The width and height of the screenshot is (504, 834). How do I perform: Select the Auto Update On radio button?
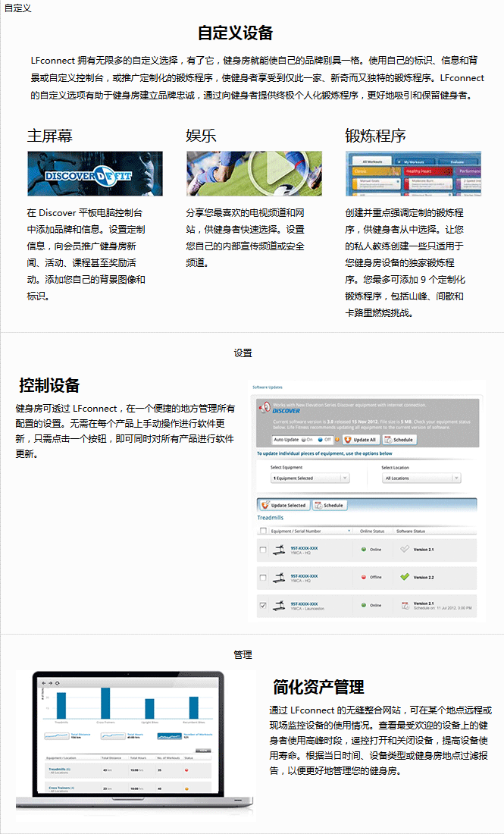tap(303, 440)
